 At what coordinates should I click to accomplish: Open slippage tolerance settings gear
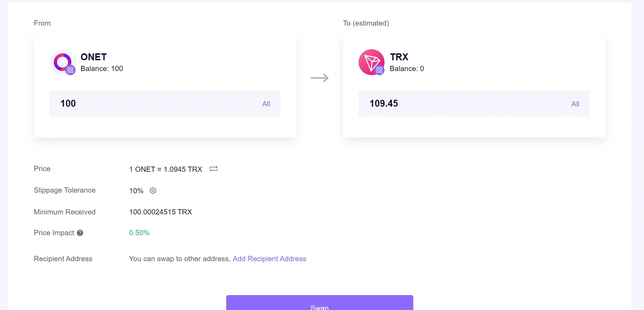coord(153,191)
